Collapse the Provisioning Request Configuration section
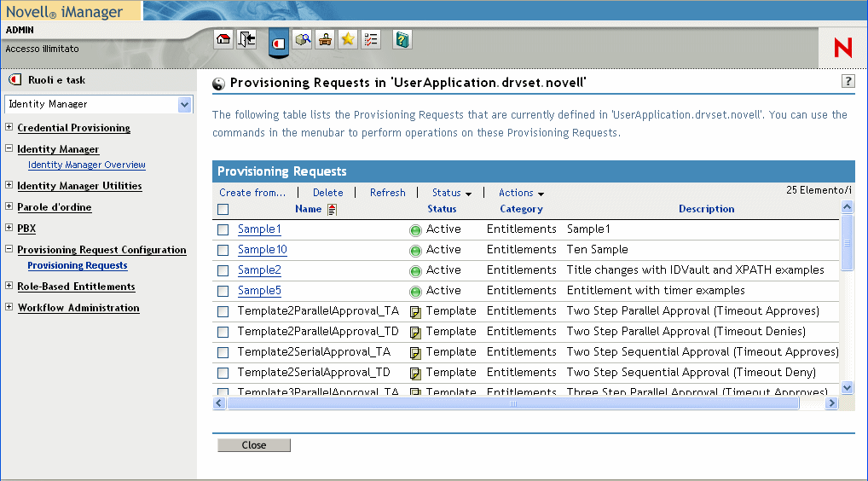This screenshot has height=481, width=868. click(x=9, y=250)
